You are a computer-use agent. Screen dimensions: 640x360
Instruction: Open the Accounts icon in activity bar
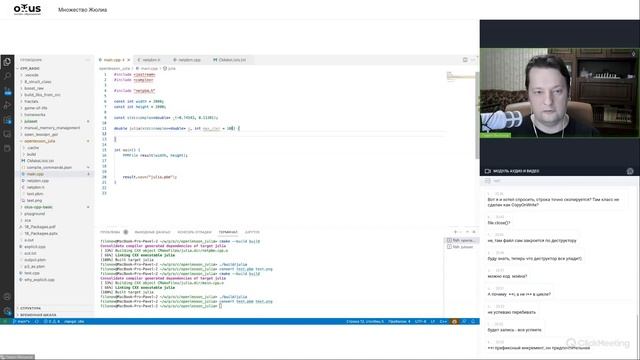[7, 297]
